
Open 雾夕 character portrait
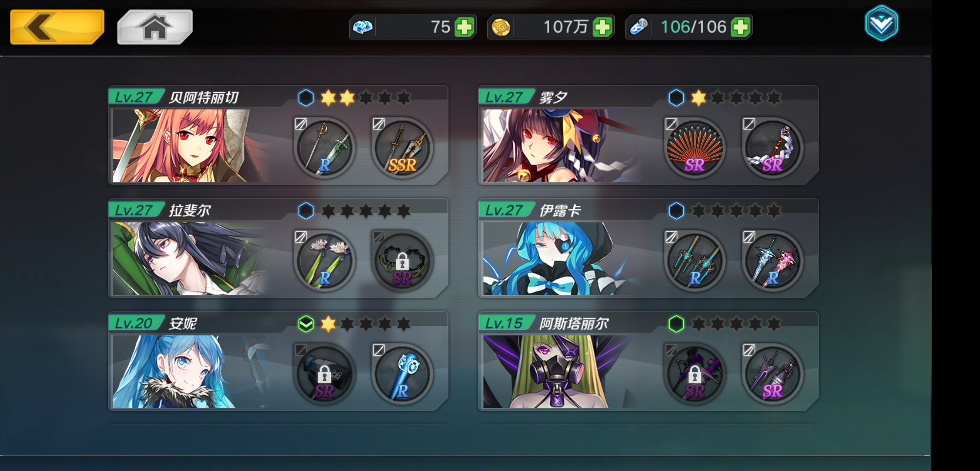[562, 146]
